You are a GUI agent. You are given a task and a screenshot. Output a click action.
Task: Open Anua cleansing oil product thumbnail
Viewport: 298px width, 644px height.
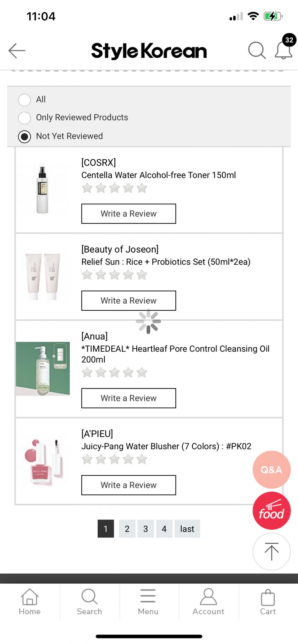point(43,369)
